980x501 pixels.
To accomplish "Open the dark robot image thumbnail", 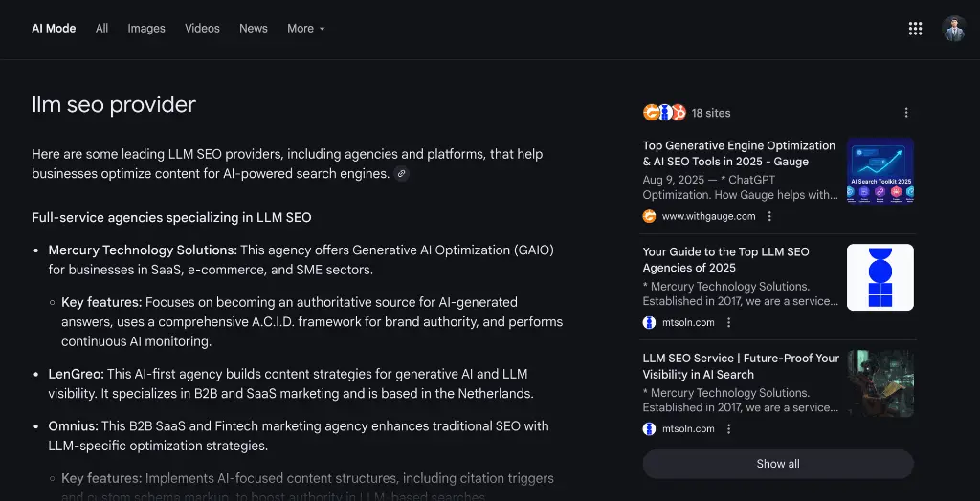I will point(880,383).
